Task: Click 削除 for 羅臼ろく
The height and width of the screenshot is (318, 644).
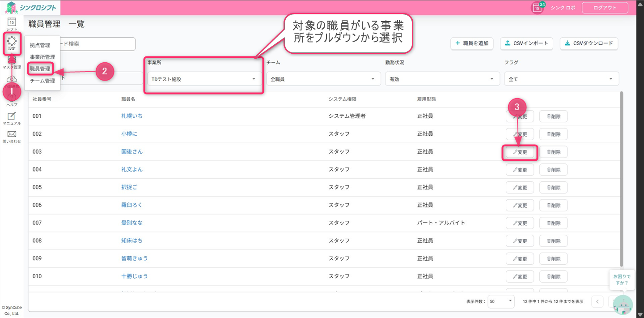Action: pos(553,205)
